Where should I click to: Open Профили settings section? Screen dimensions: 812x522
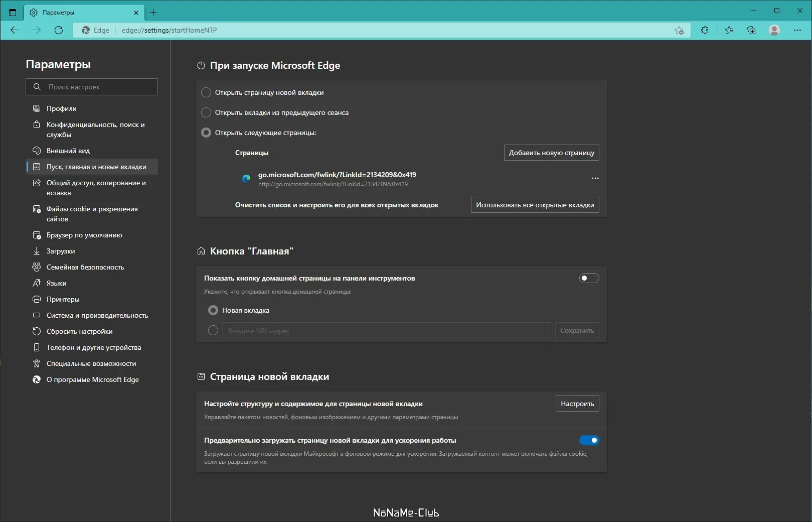click(x=92, y=108)
